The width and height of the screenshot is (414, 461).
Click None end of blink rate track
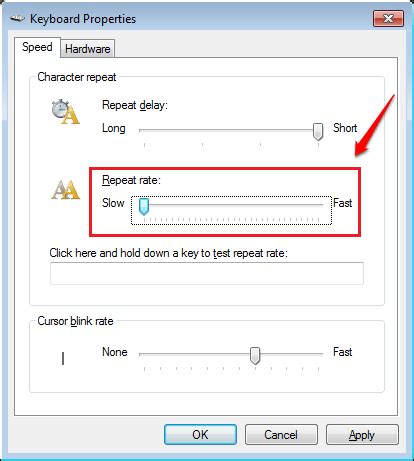click(141, 354)
